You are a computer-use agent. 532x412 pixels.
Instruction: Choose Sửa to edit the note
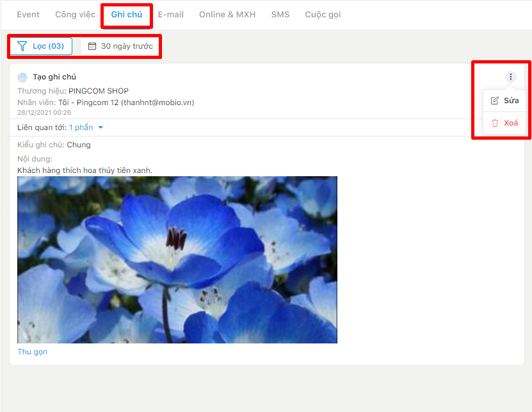504,101
